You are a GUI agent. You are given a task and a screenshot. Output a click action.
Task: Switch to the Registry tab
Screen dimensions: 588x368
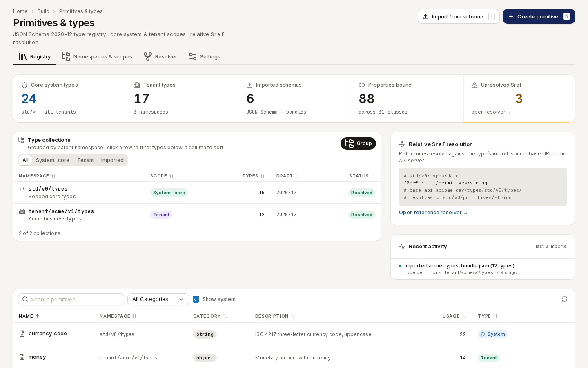click(x=34, y=57)
